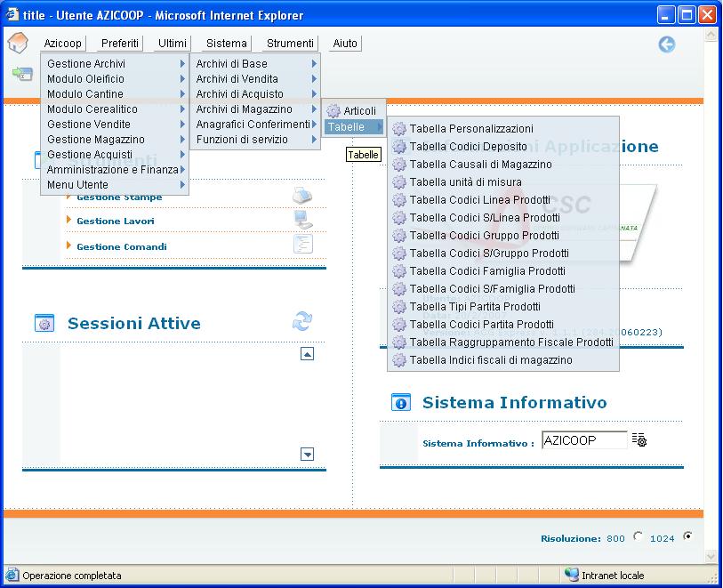Open the Gestione Comandi link
Image resolution: width=723 pixels, height=588 pixels.
(x=122, y=246)
